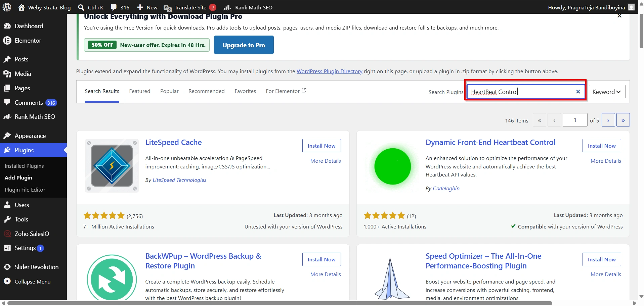Screen dimensions: 644x306
Task: Click the horizontal page scrollbar
Action: [x=280, y=303]
